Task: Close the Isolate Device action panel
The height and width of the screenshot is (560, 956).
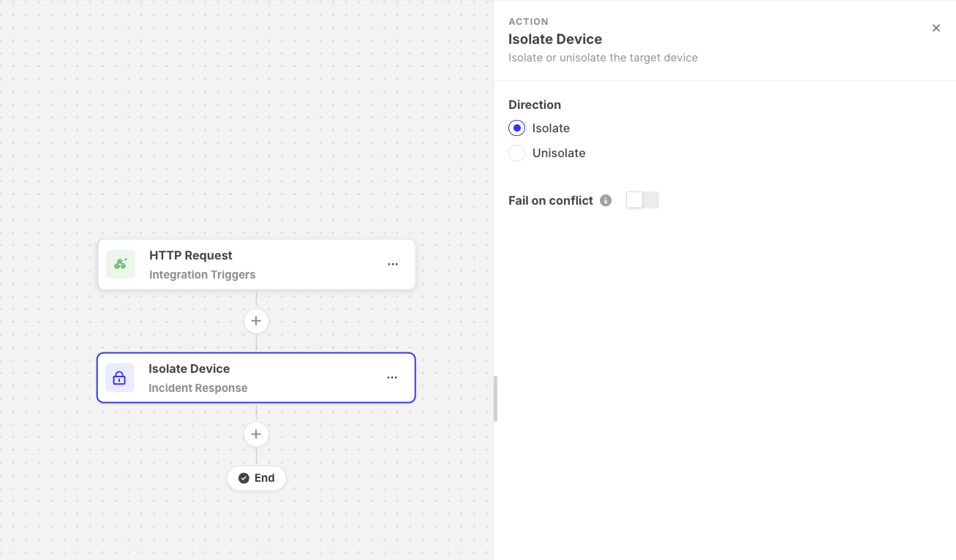Action: (x=936, y=28)
